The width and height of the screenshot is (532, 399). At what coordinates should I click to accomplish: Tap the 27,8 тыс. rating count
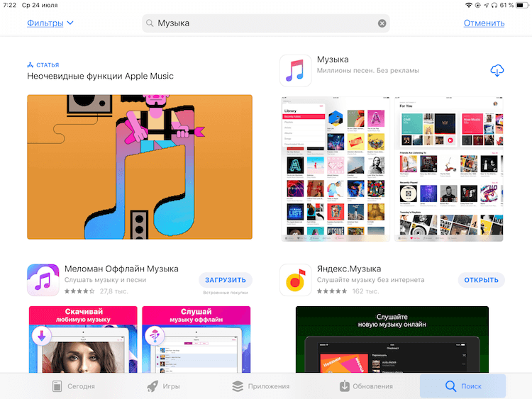tap(114, 291)
